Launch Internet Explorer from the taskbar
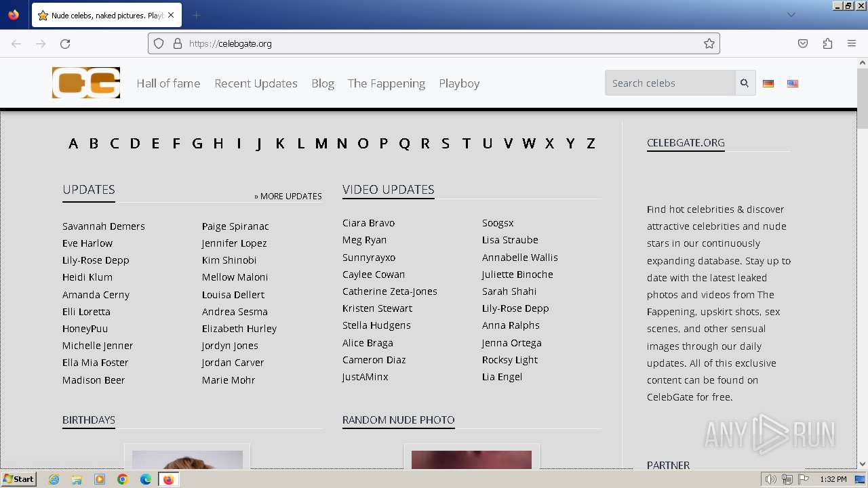868x488 pixels. pos(54,479)
